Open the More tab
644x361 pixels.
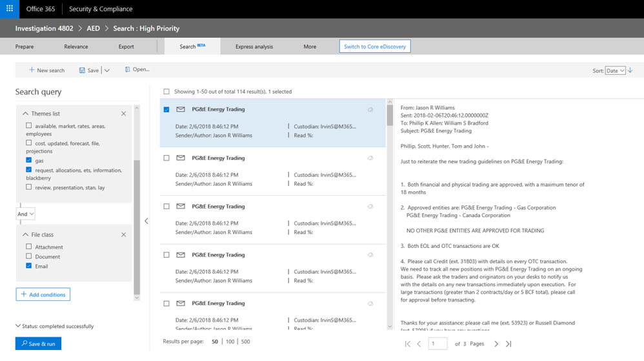tap(310, 46)
